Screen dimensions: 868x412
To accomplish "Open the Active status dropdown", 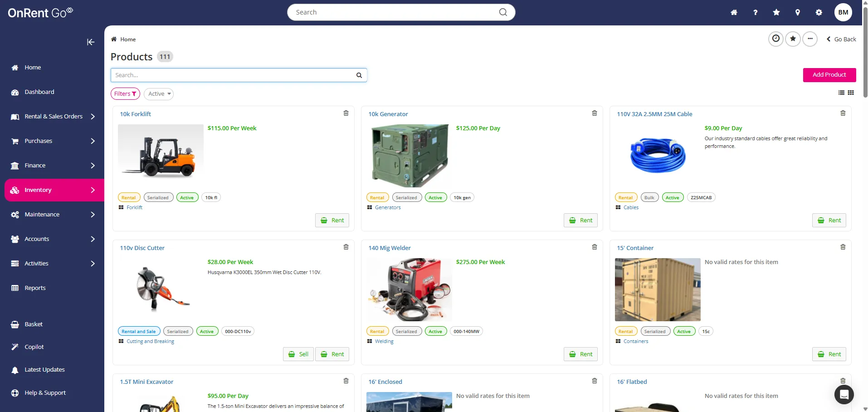I will (159, 94).
